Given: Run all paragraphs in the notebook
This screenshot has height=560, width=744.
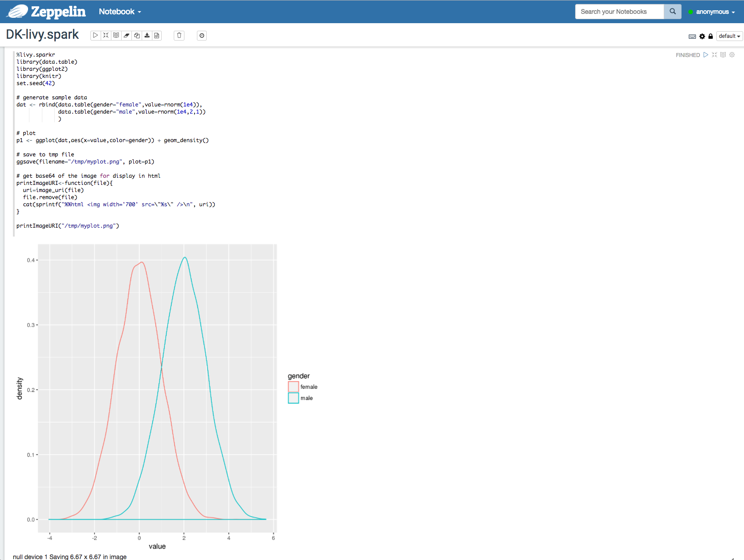Looking at the screenshot, I should pos(95,35).
